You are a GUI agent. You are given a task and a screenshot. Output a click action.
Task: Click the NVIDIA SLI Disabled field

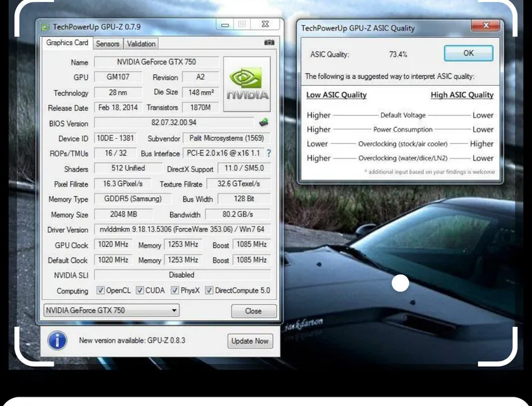point(182,275)
